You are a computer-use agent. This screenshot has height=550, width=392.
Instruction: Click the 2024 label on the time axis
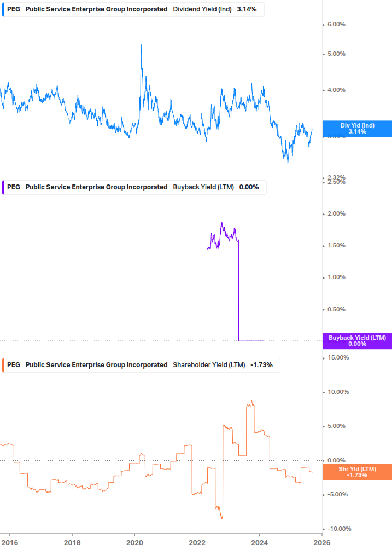(x=260, y=543)
